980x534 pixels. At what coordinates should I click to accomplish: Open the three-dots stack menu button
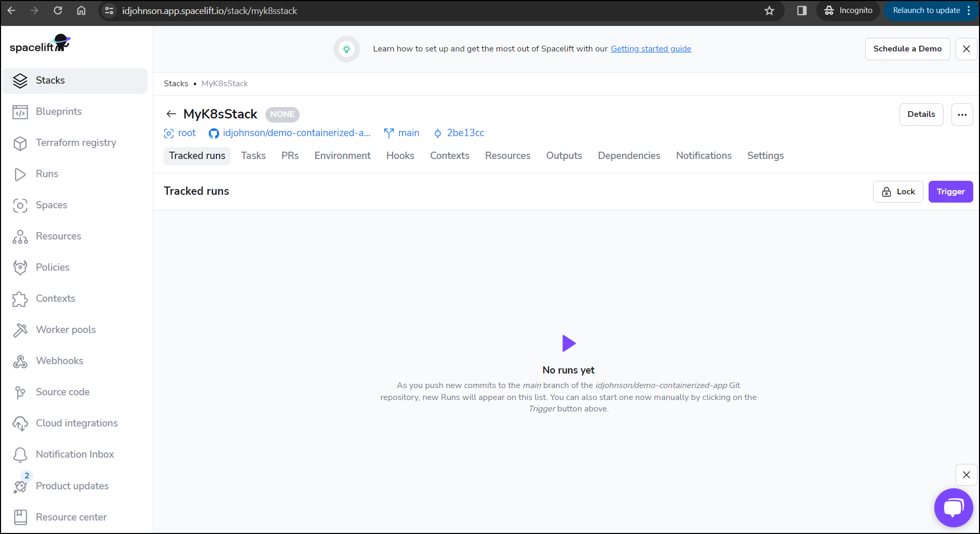[x=962, y=115]
